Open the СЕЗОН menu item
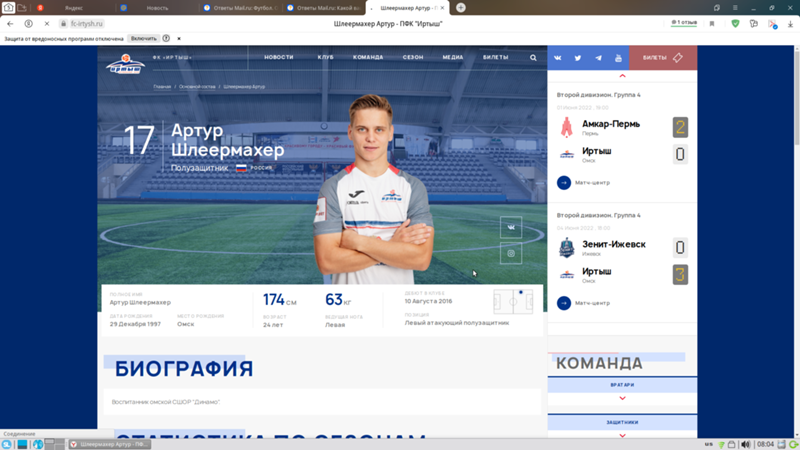The height and width of the screenshot is (450, 800). [413, 57]
